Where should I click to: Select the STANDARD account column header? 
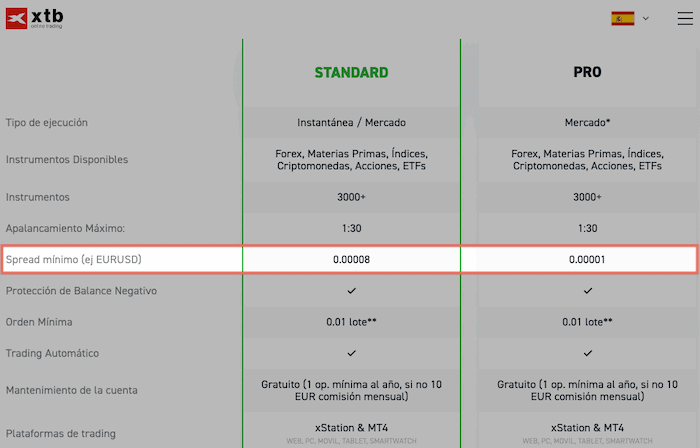click(x=351, y=72)
